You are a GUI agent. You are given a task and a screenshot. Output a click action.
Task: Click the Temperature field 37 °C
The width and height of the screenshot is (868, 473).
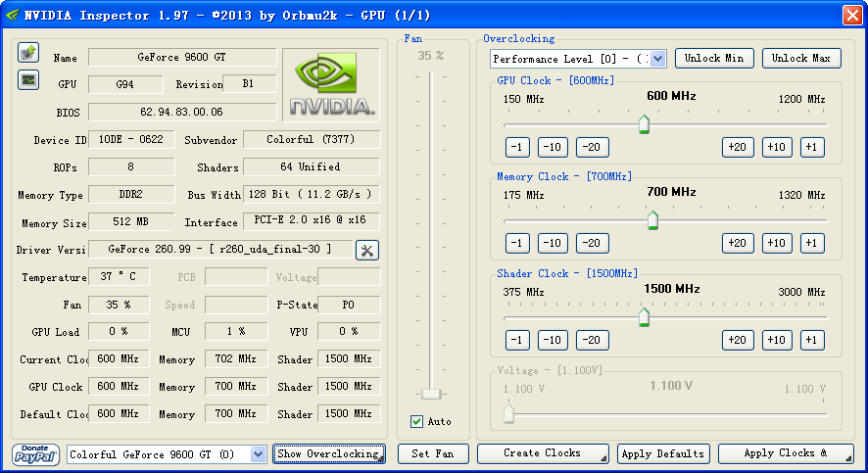click(119, 276)
